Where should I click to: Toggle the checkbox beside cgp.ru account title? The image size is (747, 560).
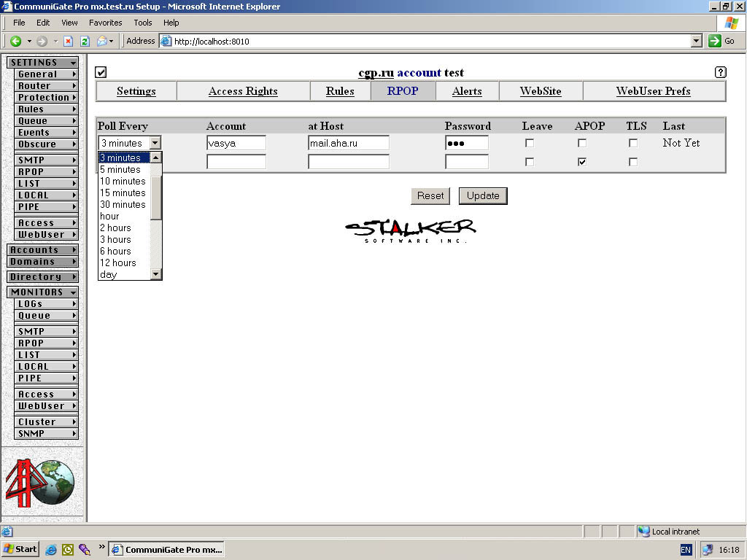tap(101, 72)
